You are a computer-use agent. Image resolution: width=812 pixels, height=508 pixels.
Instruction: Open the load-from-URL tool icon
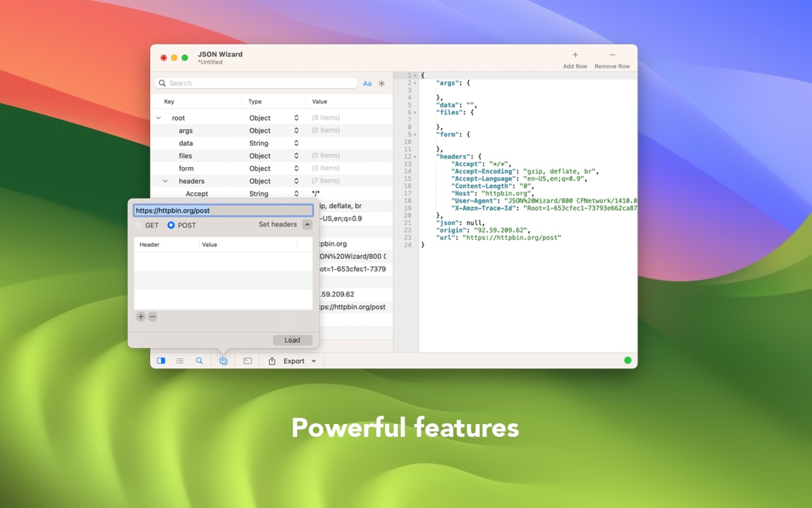[223, 361]
